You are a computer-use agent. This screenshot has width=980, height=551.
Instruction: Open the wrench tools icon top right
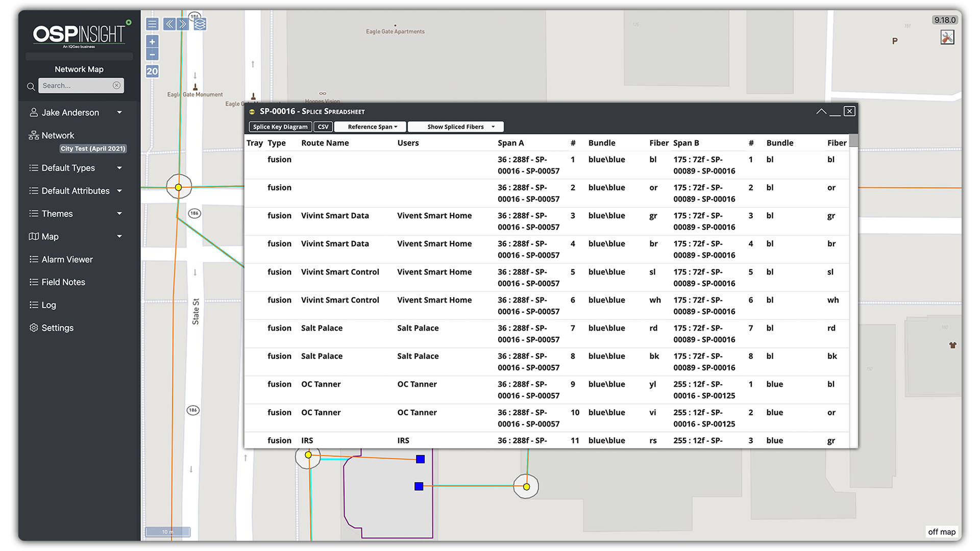(x=948, y=37)
